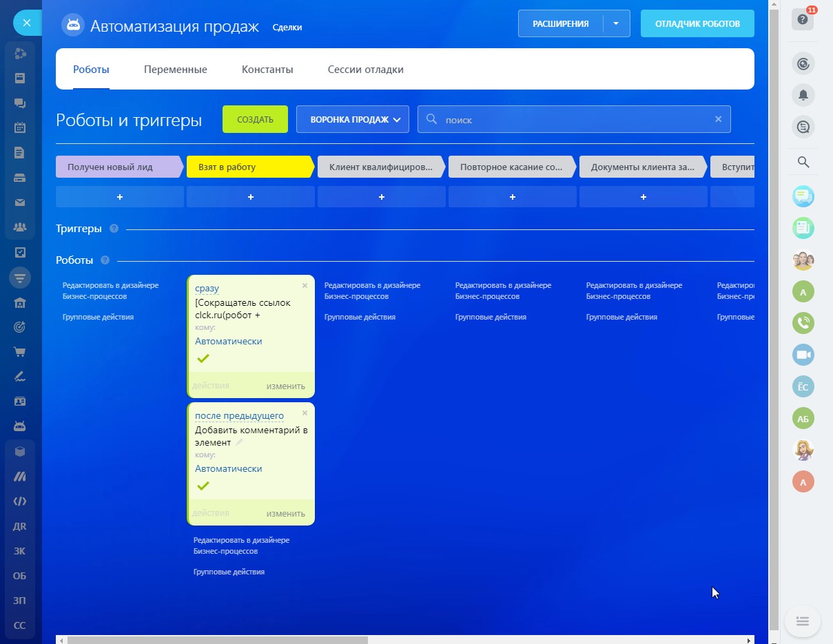833x644 pixels.
Task: Click 'Автоматически' on the comment robot
Action: (x=228, y=468)
